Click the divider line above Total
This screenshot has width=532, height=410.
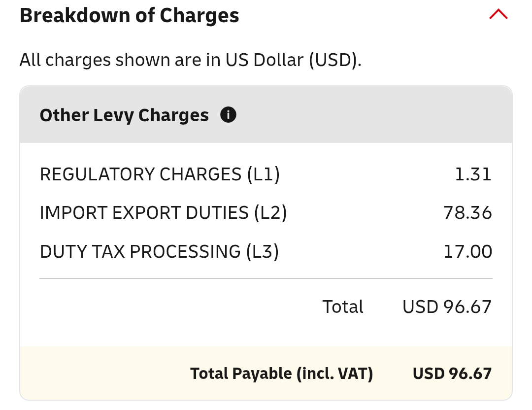(x=266, y=278)
